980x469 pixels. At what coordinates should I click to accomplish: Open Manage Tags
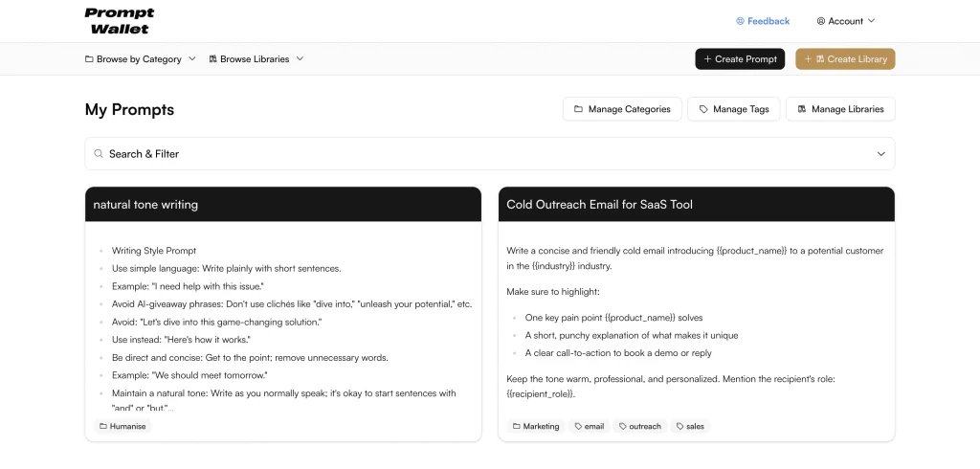tap(734, 109)
